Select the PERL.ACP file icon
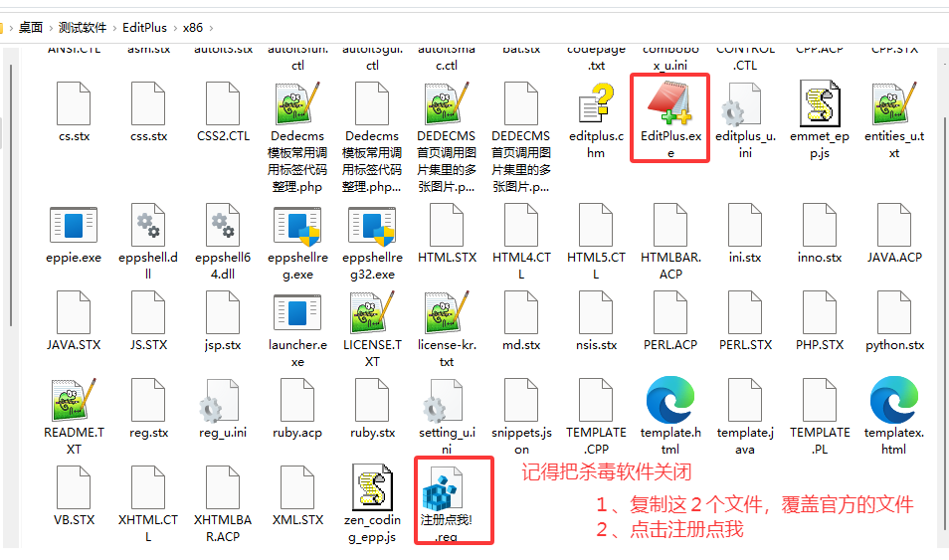 tap(670, 313)
